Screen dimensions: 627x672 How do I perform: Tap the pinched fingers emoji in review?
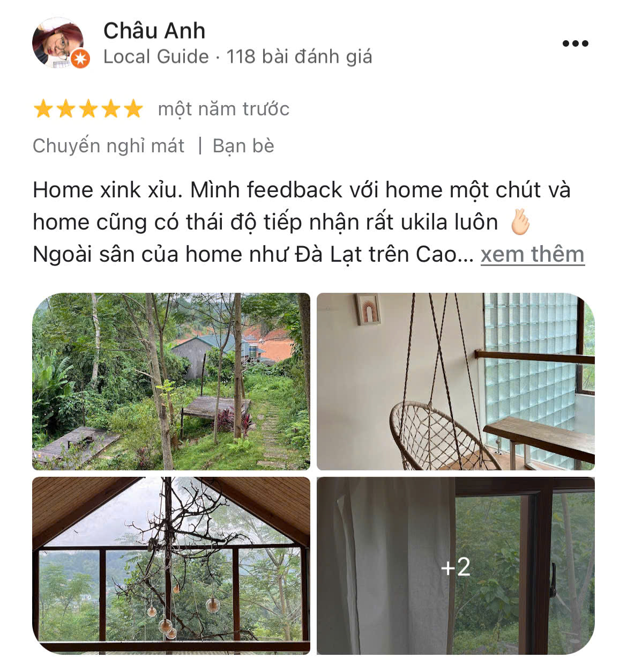[x=520, y=221]
